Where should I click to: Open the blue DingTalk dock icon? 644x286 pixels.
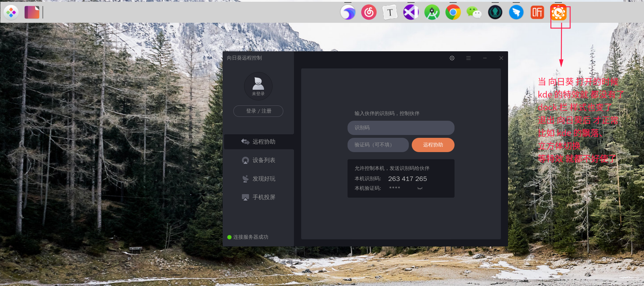click(516, 13)
